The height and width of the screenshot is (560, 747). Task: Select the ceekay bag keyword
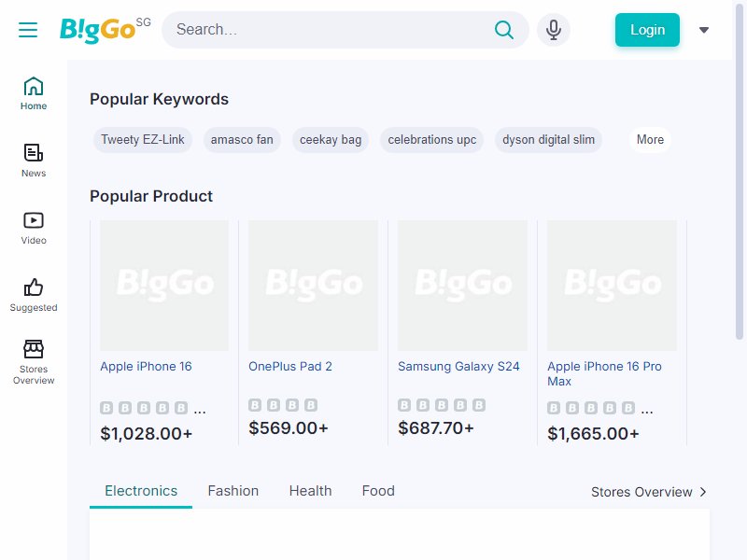[x=331, y=139]
